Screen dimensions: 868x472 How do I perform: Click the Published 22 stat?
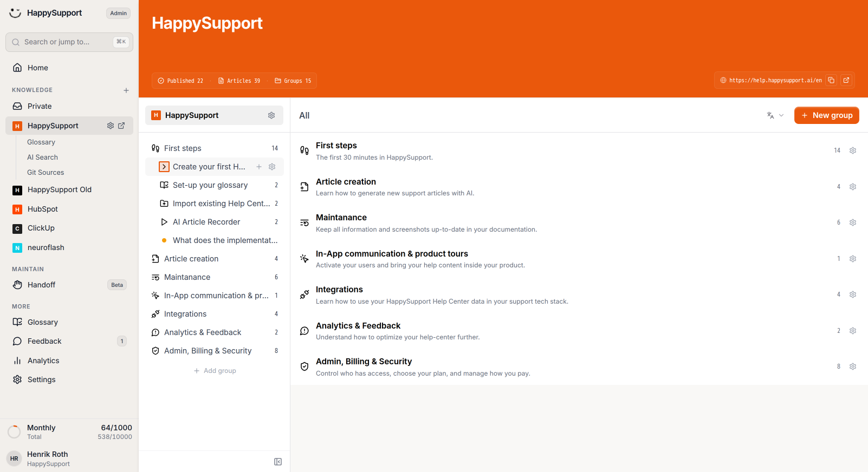(x=180, y=81)
